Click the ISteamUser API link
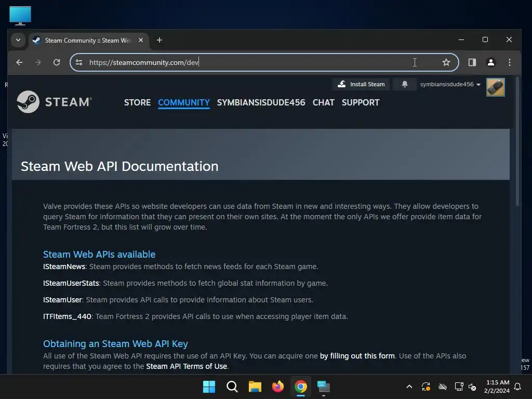 pos(62,300)
